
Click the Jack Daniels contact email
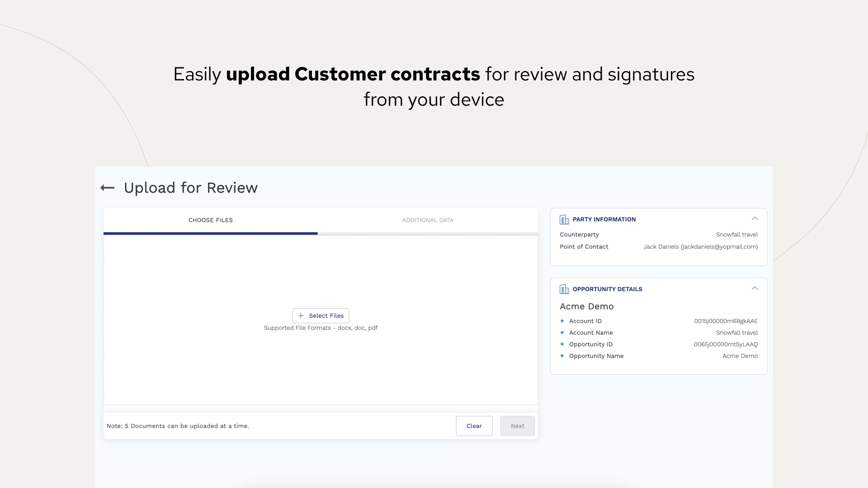tap(701, 247)
